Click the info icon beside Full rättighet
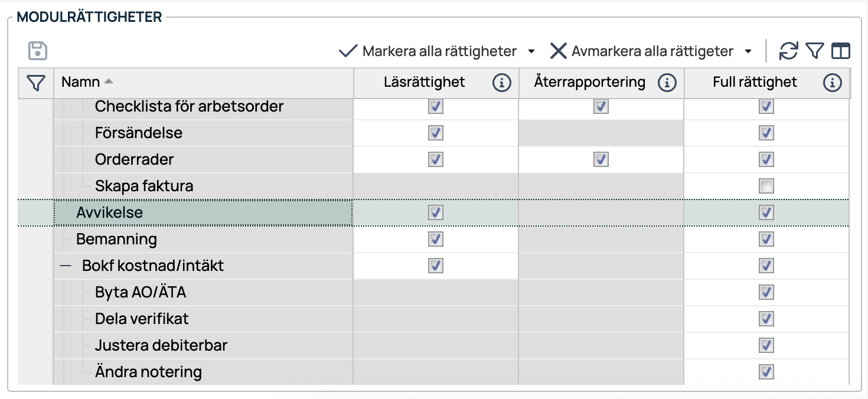This screenshot has height=399, width=868. coord(832,83)
